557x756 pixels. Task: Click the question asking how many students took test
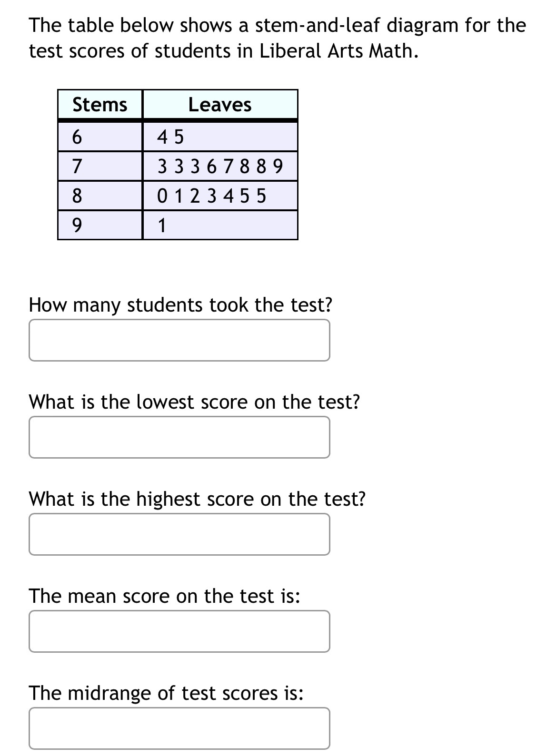tap(181, 305)
